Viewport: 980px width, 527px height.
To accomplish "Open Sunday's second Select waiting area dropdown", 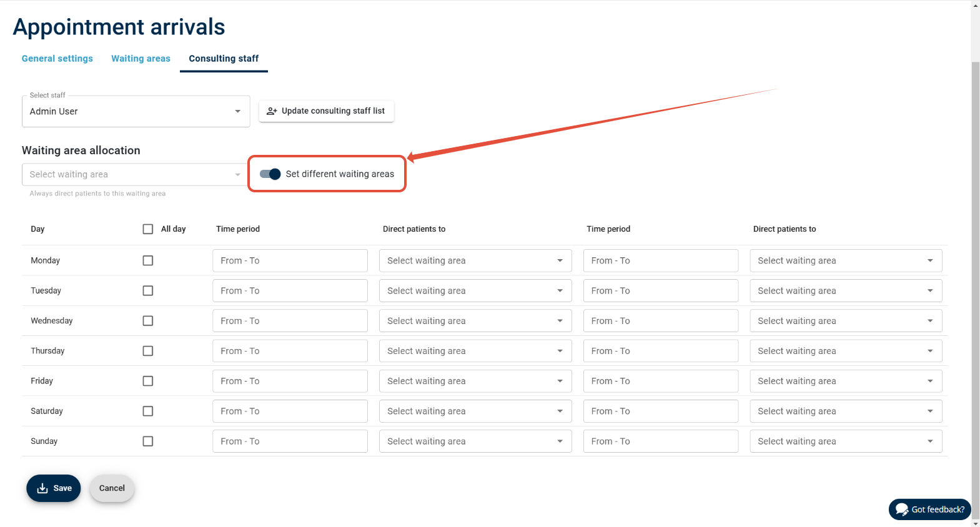I will point(846,441).
